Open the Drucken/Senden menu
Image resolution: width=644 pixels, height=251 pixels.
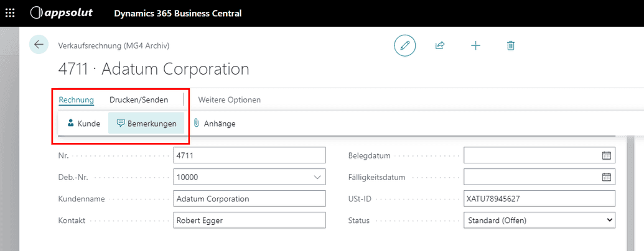[139, 99]
